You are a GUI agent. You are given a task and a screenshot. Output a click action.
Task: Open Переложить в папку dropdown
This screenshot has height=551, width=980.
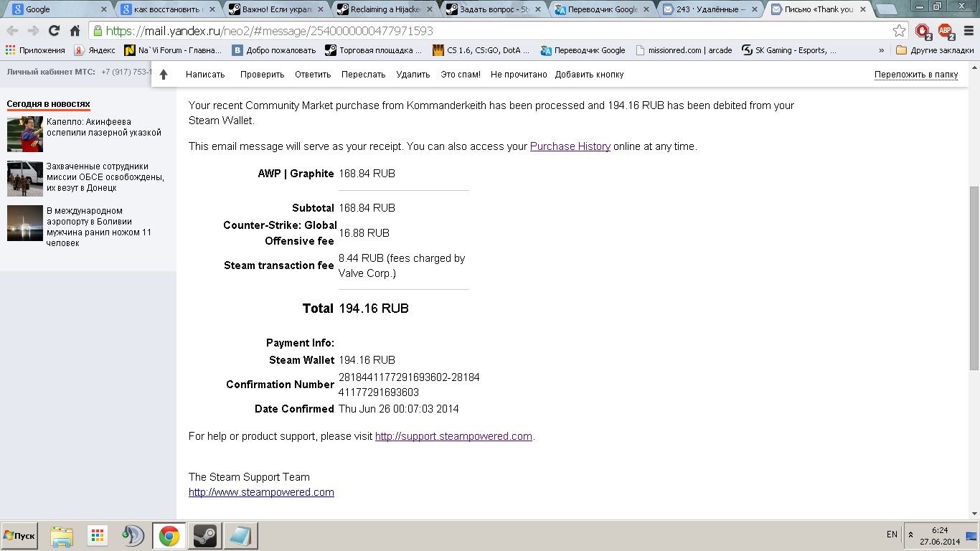[x=916, y=75]
